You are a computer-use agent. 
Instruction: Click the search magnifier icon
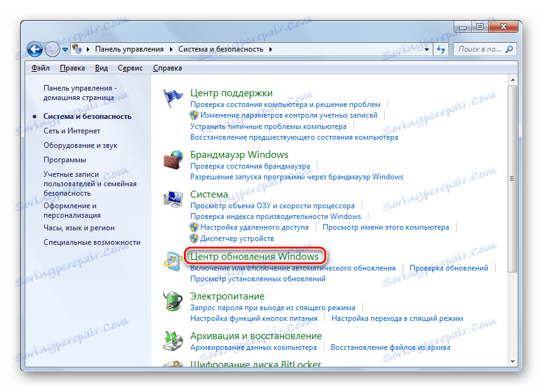point(509,50)
